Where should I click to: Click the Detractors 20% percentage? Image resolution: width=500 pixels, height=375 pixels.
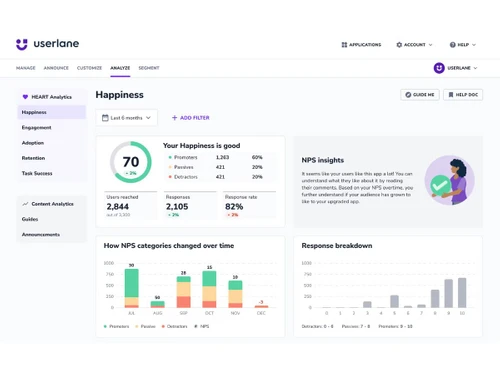257,177
